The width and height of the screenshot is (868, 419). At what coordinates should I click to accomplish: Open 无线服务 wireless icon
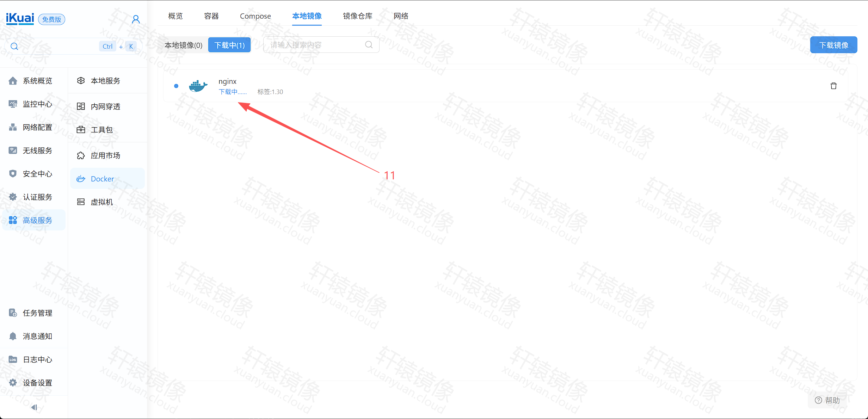pyautogui.click(x=13, y=150)
